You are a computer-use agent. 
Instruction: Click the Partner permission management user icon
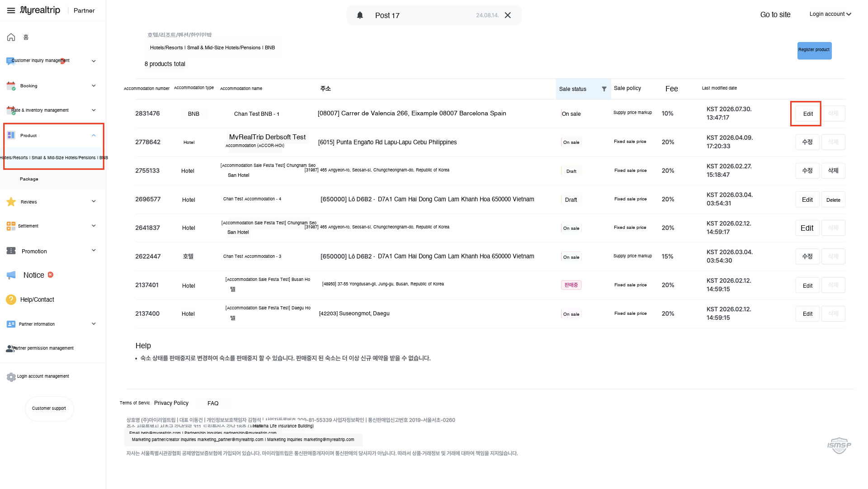pos(10,348)
